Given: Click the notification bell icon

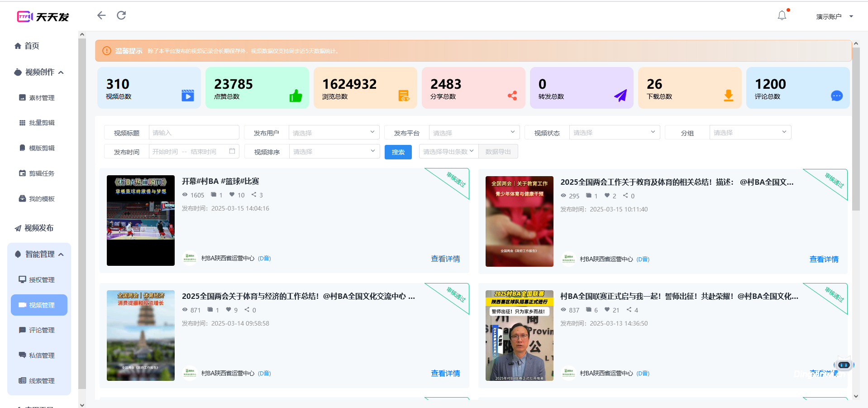Looking at the screenshot, I should [x=782, y=15].
